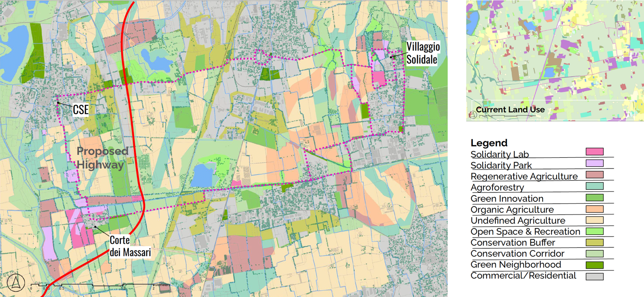Click the Agroforestry legend color swatch
Screen dimensions: 644x297
coord(594,186)
